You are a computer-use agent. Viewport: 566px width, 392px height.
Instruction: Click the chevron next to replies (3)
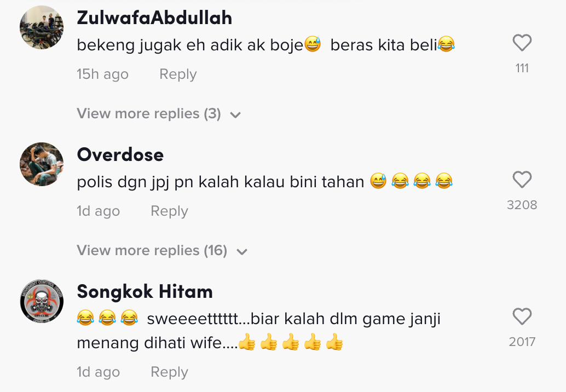click(x=235, y=115)
